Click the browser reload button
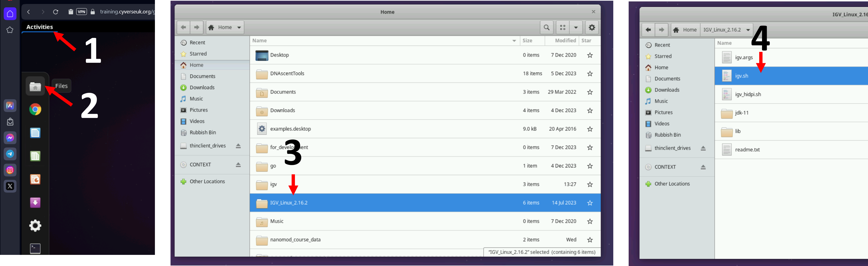868x266 pixels. click(56, 12)
